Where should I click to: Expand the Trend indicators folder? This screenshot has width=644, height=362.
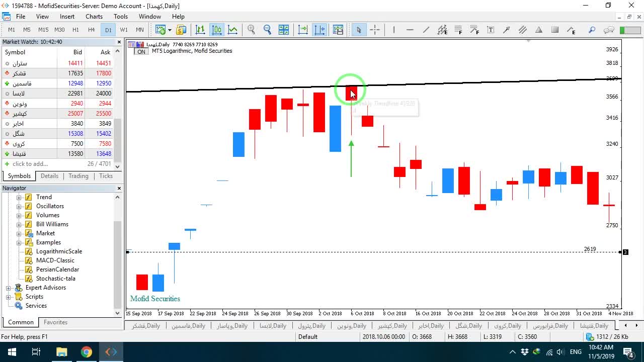[19, 197]
